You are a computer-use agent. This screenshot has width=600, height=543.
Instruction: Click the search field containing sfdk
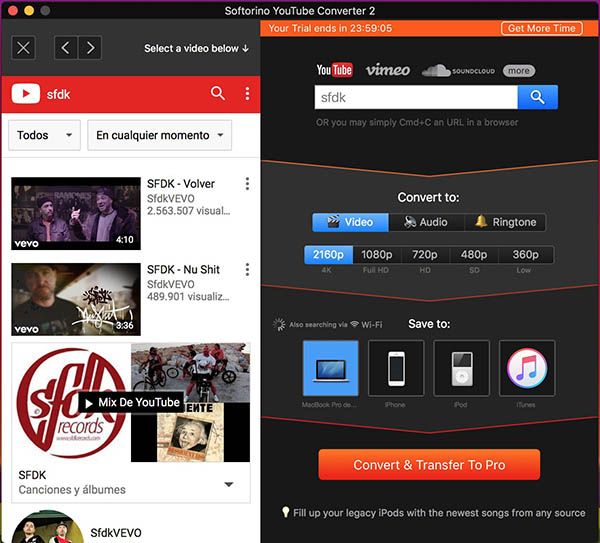[x=416, y=97]
